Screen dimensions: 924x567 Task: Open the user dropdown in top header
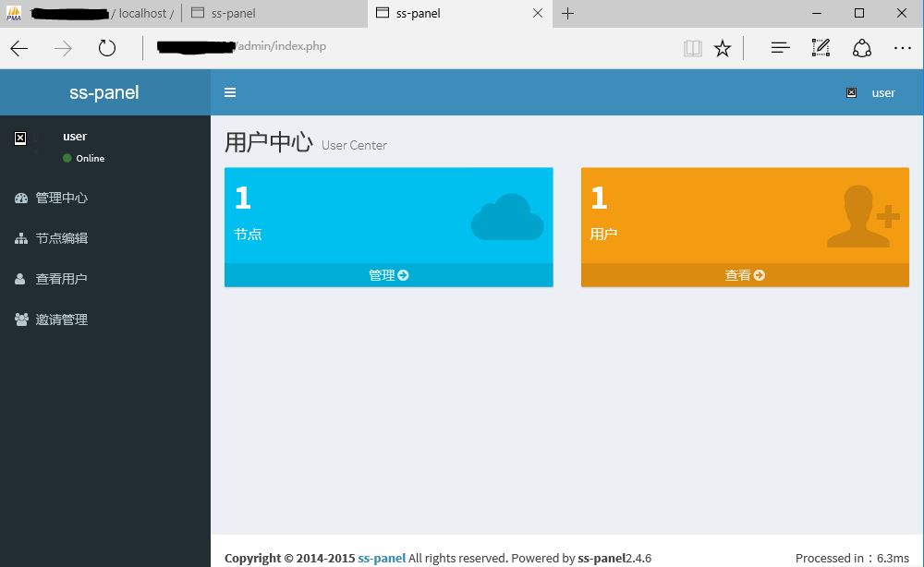pos(871,92)
